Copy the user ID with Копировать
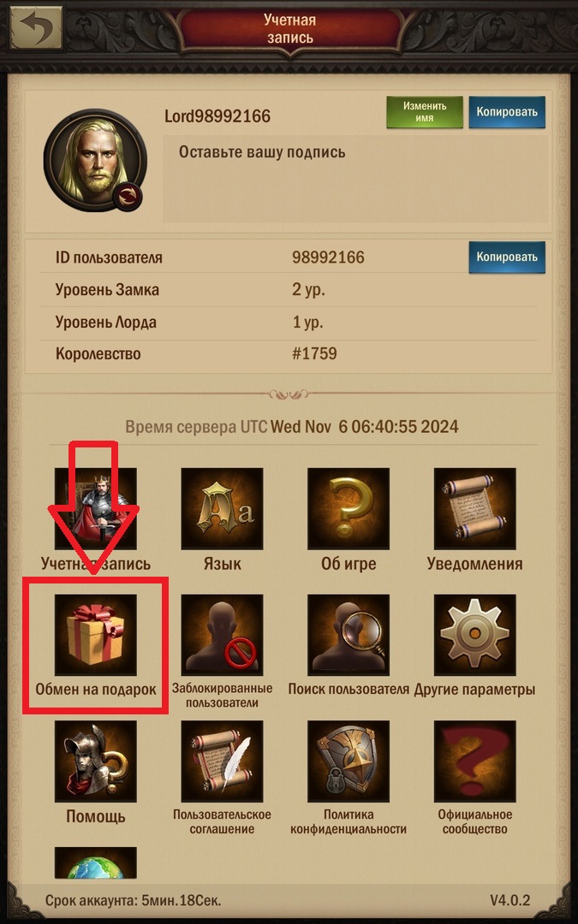Image resolution: width=578 pixels, height=924 pixels. pyautogui.click(x=507, y=258)
